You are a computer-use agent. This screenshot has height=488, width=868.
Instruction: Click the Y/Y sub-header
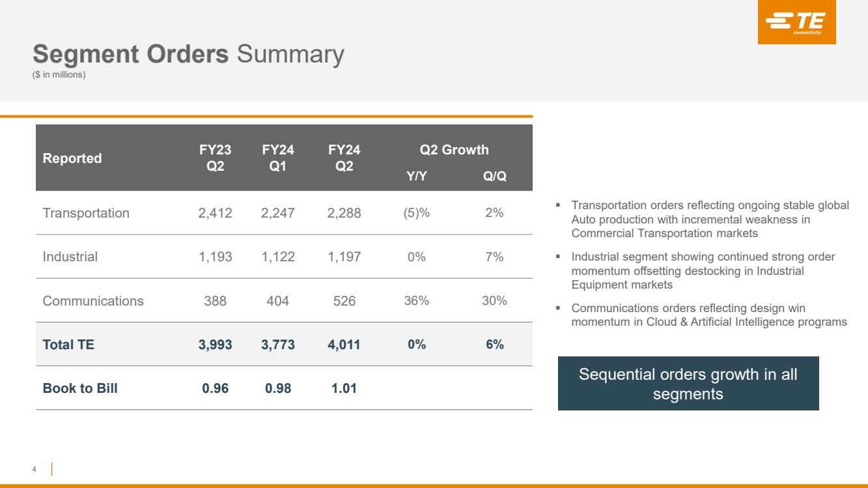tap(417, 177)
